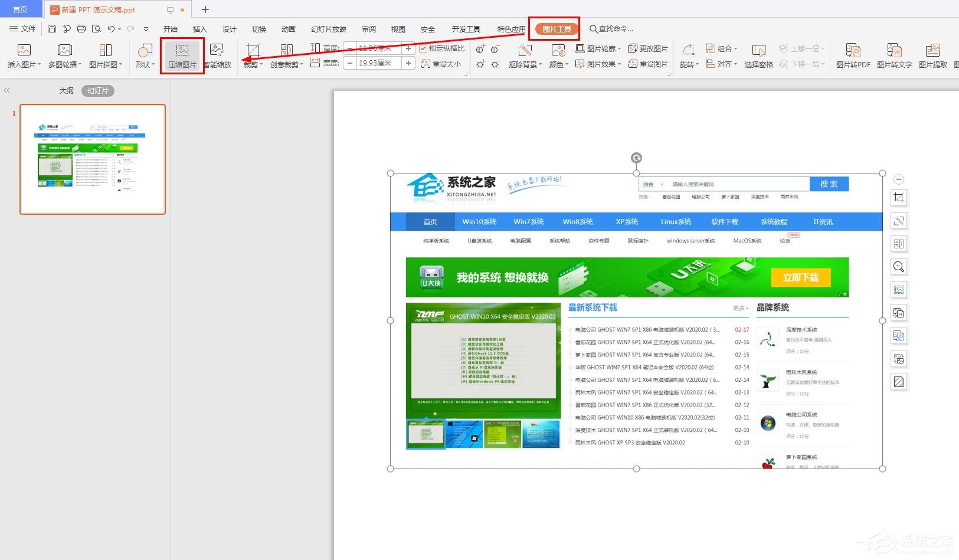Convert picture to PDF (图片转PDF)
This screenshot has height=560, width=959.
coord(853,56)
